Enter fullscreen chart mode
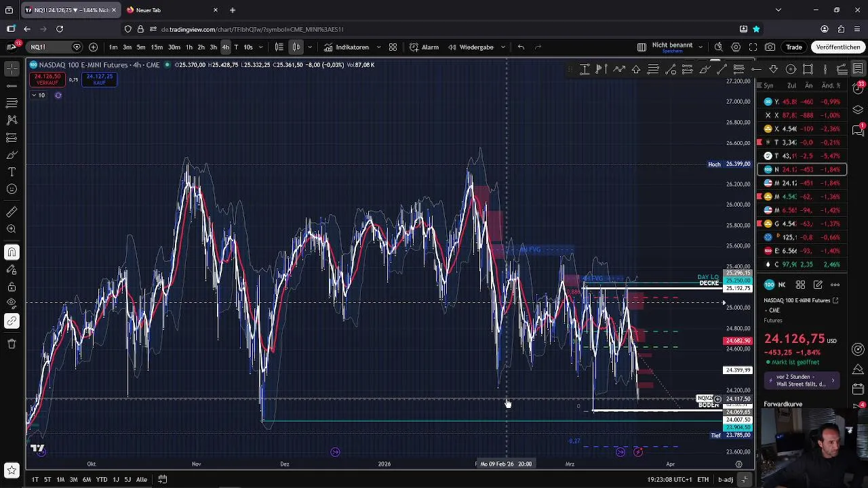This screenshot has height=488, width=868. [753, 47]
